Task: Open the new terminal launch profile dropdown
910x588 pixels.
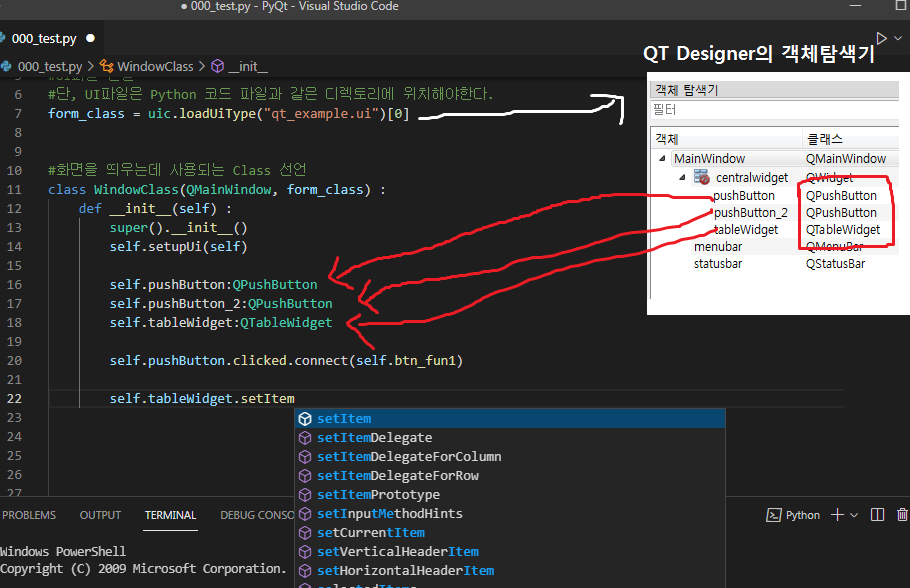Action: [854, 515]
